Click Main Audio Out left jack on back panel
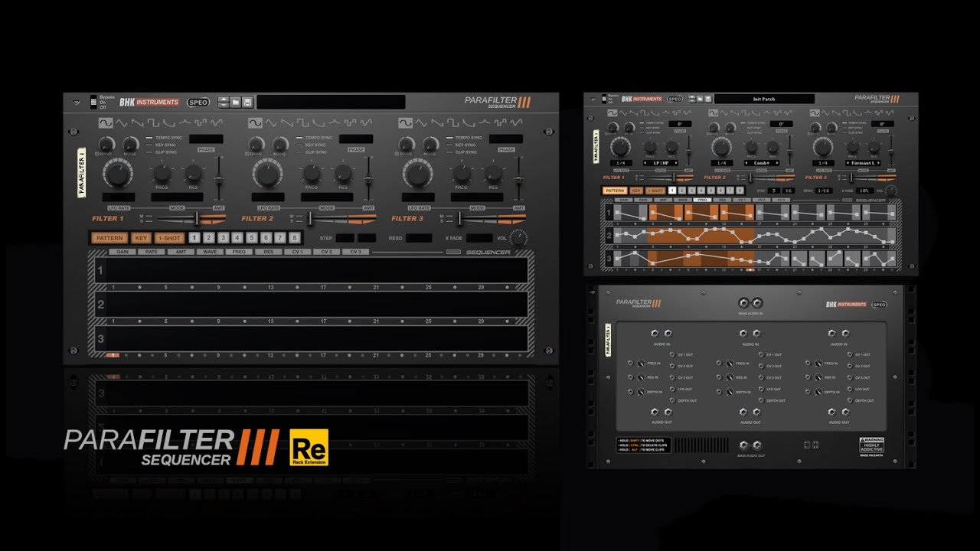This screenshot has height=551, width=980. click(743, 445)
